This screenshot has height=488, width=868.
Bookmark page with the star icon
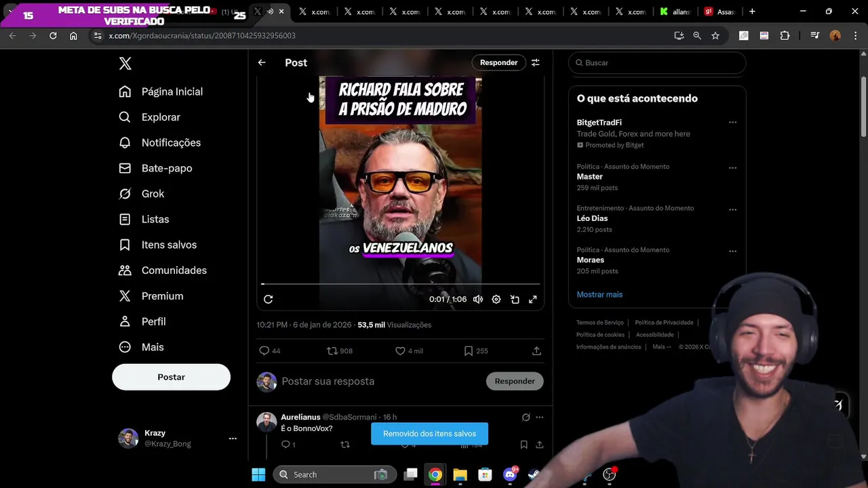(715, 35)
